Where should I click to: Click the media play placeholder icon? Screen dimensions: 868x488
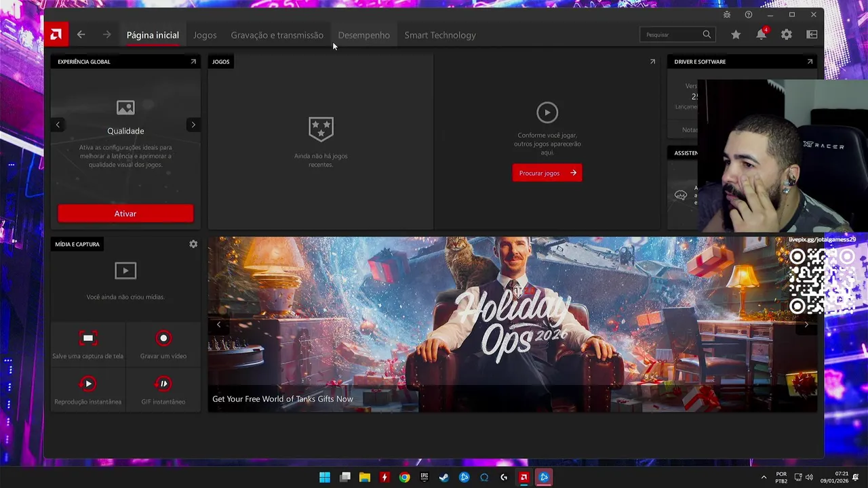(125, 271)
